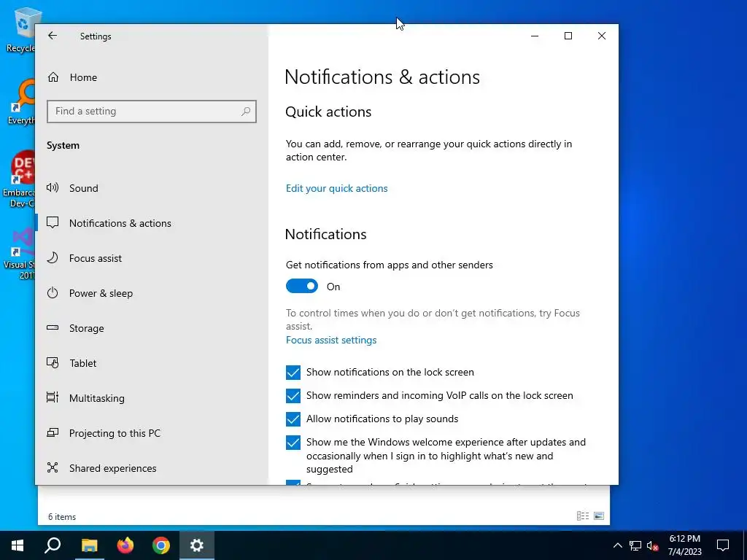
Task: Click the magnifier icon in search box
Action: [246, 112]
